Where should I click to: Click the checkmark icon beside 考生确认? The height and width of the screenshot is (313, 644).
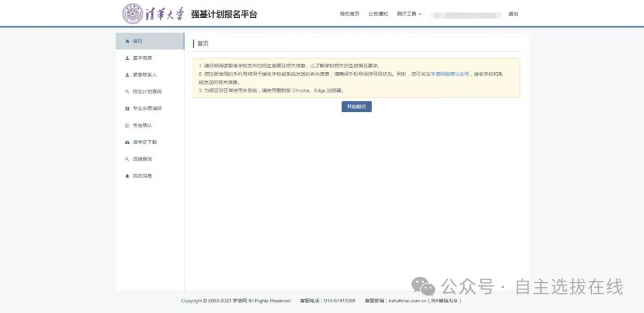click(127, 126)
